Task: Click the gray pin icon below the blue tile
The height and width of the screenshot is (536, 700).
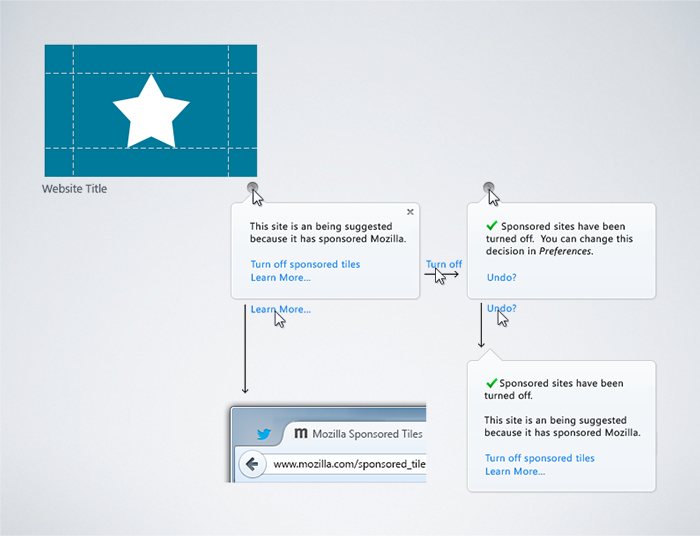Action: click(x=253, y=187)
